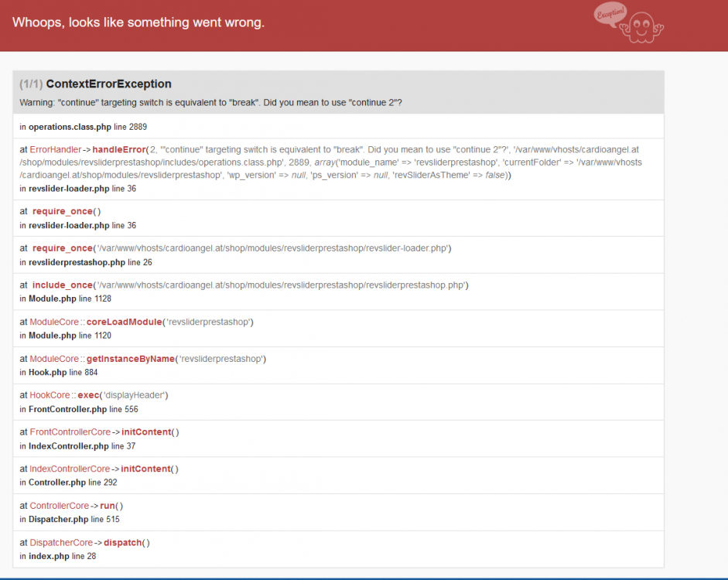This screenshot has width=728, height=580.
Task: Click require_once with revslider-loader.php path
Action: (242, 248)
